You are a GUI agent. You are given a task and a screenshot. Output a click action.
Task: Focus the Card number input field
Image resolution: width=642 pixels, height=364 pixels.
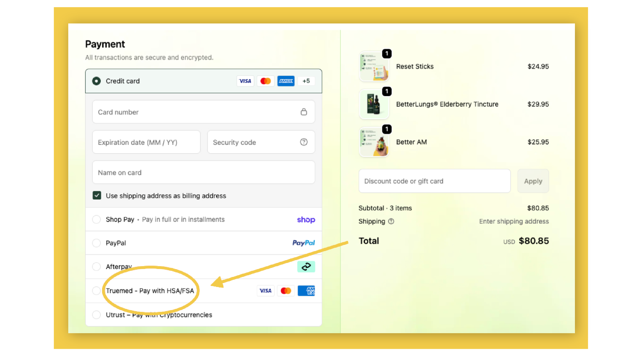(195, 112)
